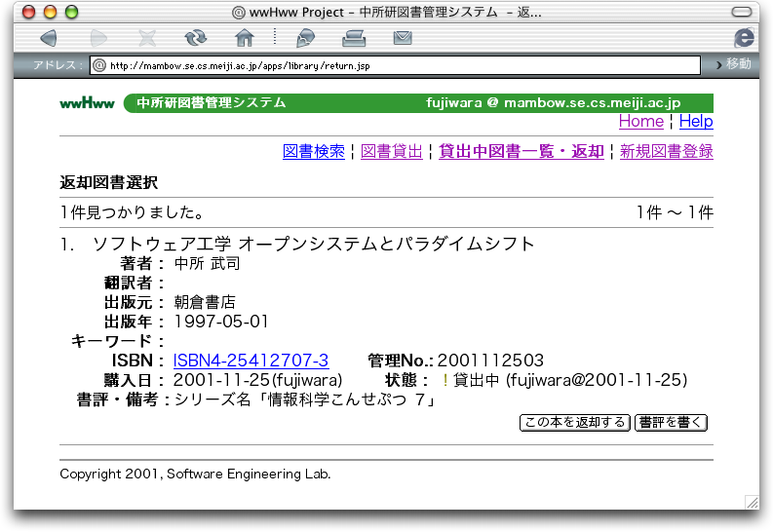Click the 1997-05-01 publication date
The width and height of the screenshot is (773, 532).
point(221,322)
